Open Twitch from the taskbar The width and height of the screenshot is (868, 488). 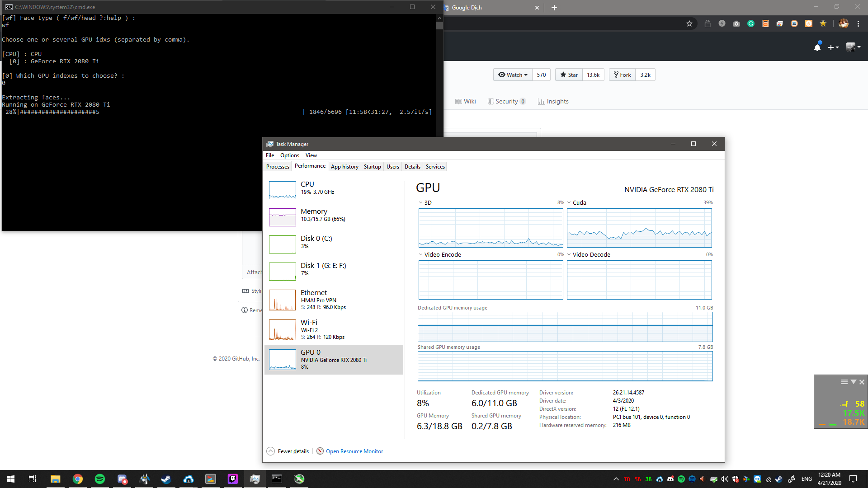pyautogui.click(x=232, y=479)
